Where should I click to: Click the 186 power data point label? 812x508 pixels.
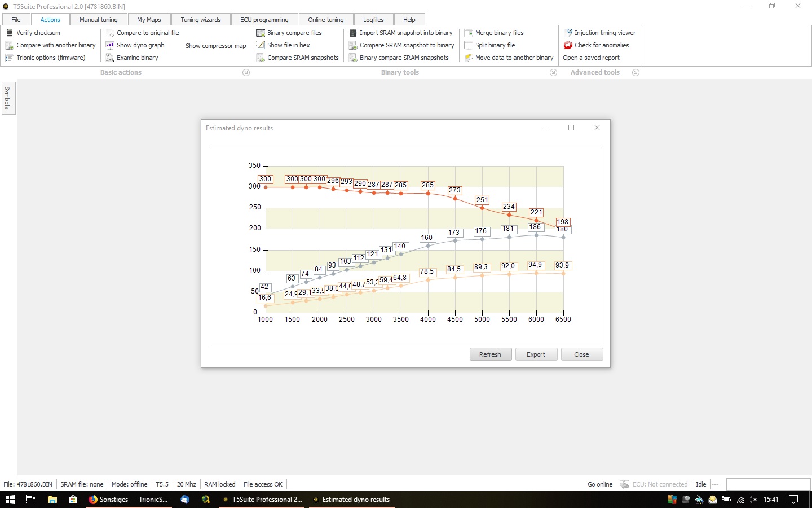point(535,227)
